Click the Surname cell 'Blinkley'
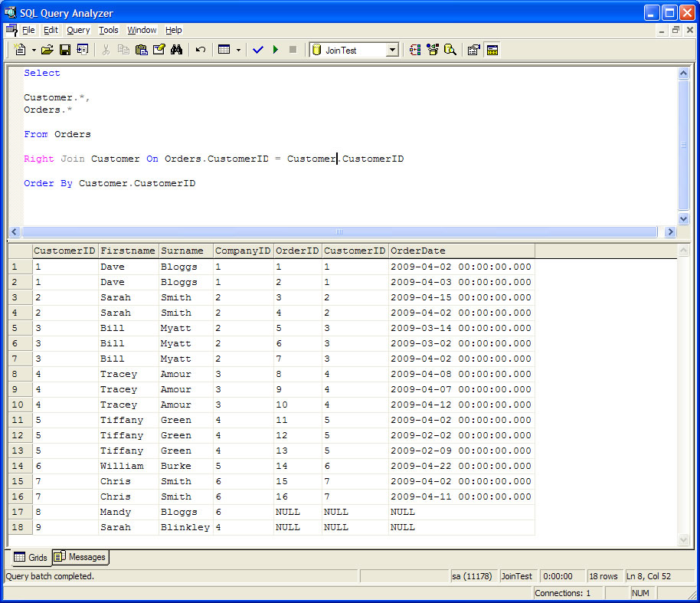This screenshot has height=603, width=700. coord(185,527)
